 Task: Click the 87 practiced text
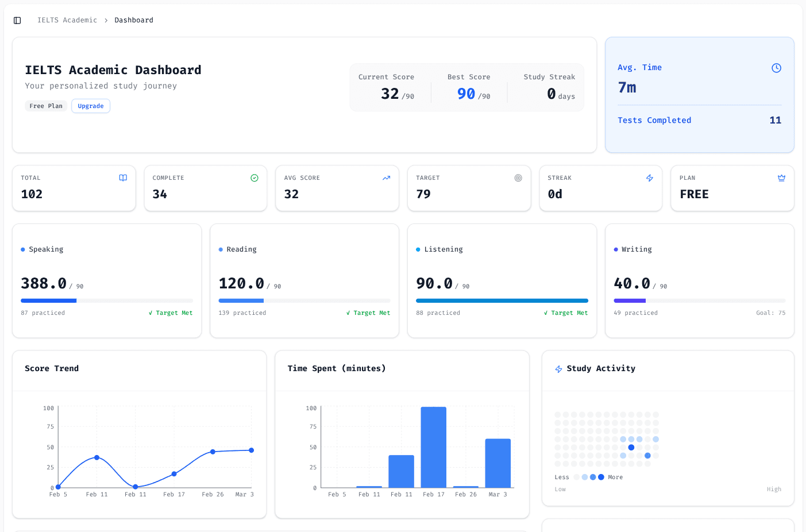[43, 313]
